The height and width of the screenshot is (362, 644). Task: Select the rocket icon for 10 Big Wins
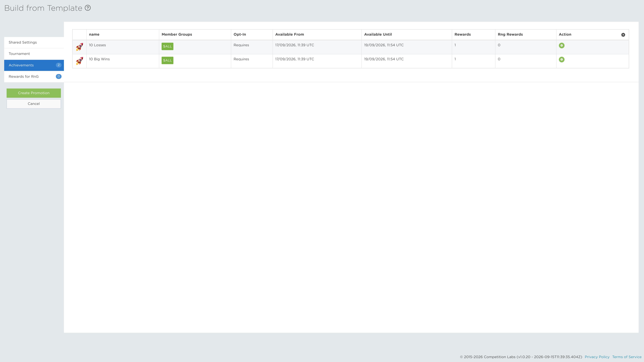[x=79, y=61]
